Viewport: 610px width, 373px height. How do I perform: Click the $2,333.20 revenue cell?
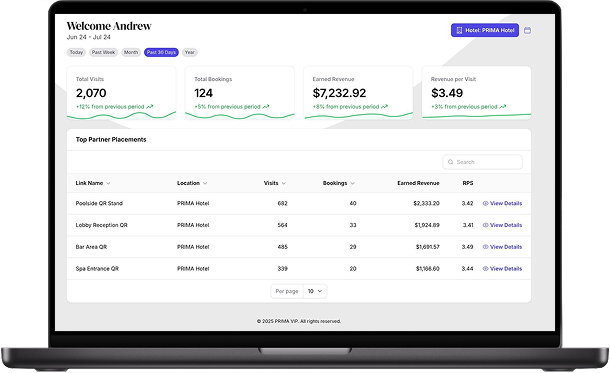pos(426,203)
